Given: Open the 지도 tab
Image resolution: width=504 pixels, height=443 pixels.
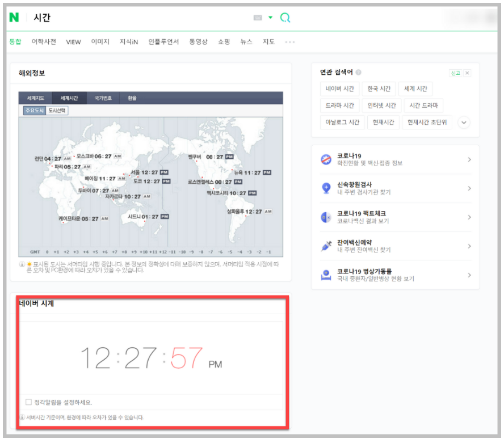Looking at the screenshot, I should 268,42.
